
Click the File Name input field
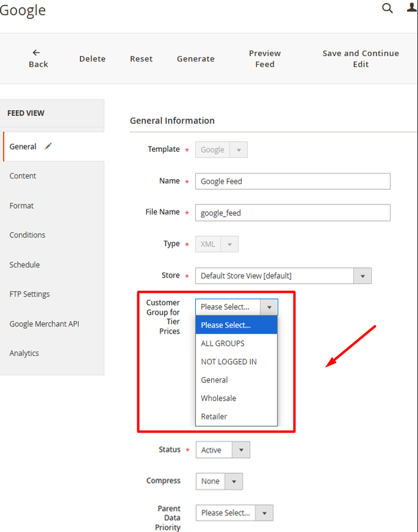pyautogui.click(x=293, y=213)
